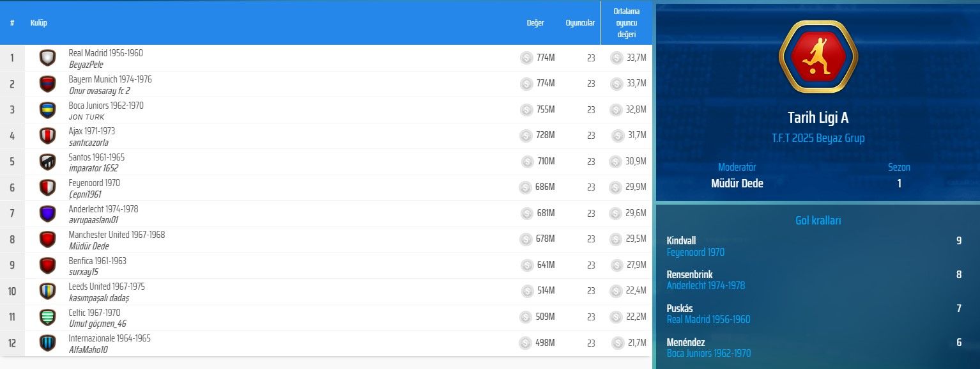Select manager name Onur ovasaray fc 2
The height and width of the screenshot is (369, 980).
(99, 91)
